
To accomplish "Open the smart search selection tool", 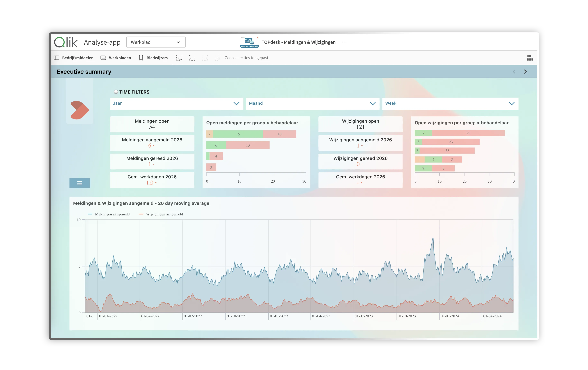I will point(179,58).
